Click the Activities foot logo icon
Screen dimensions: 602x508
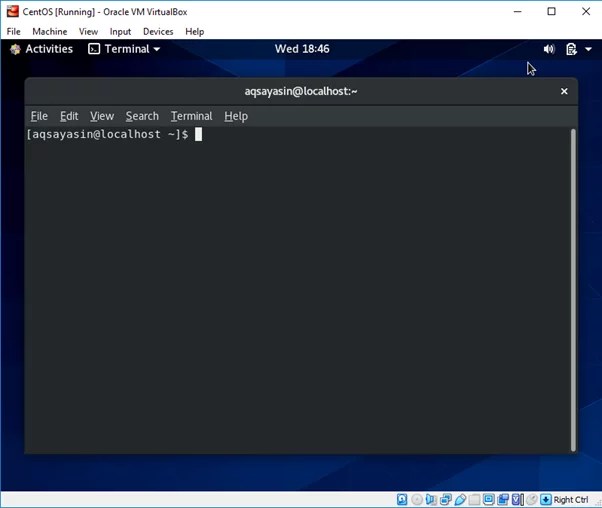[x=15, y=49]
